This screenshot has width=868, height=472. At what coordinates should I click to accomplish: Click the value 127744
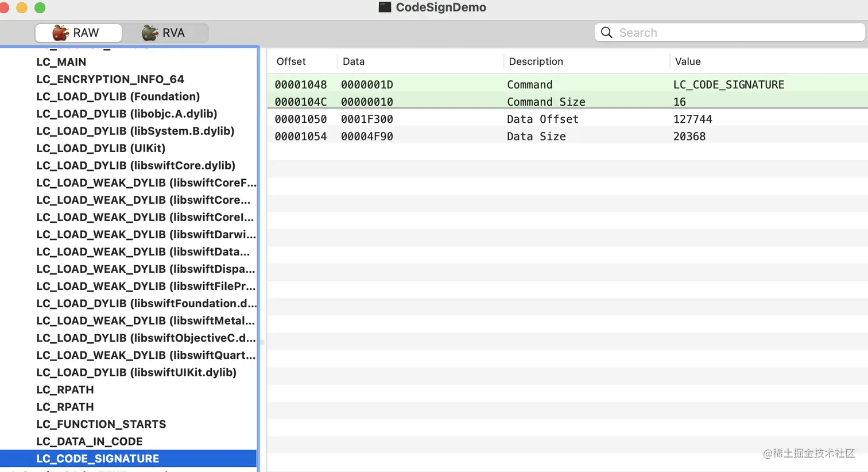click(692, 119)
